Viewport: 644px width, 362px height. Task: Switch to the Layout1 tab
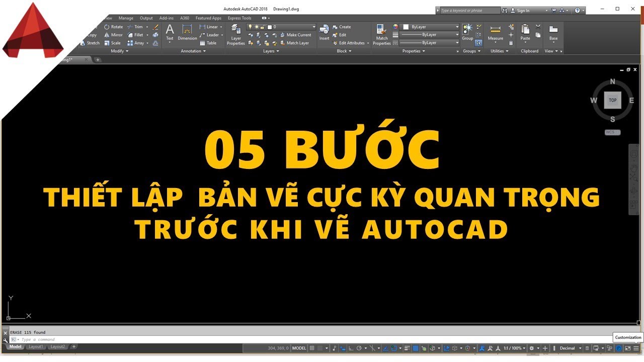[36, 346]
